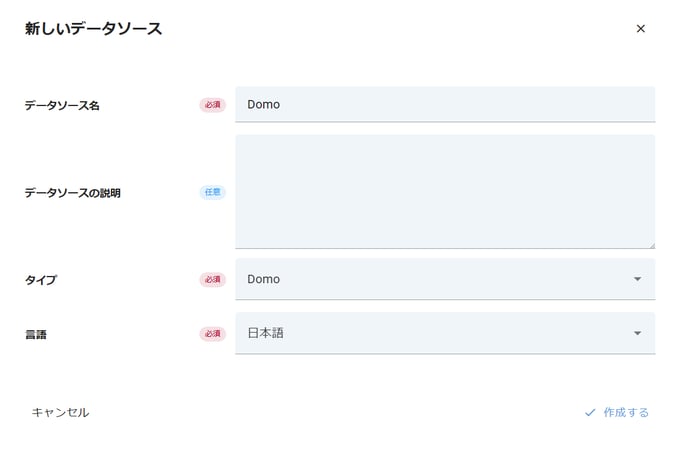
Task: Click the checkmark icon beside 作成する
Action: click(590, 412)
